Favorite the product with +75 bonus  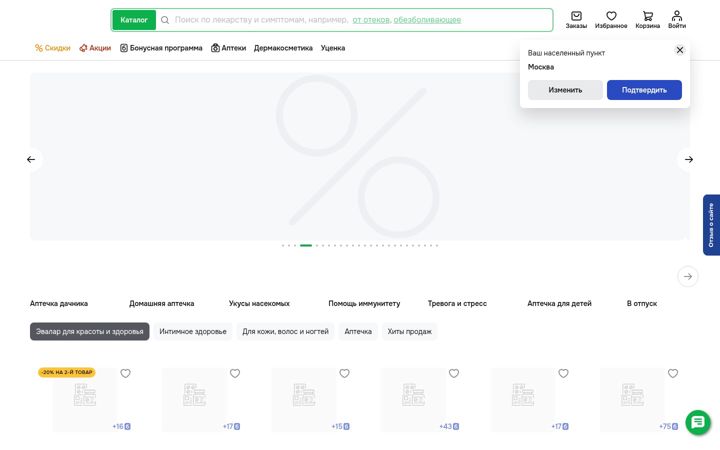coord(673,373)
